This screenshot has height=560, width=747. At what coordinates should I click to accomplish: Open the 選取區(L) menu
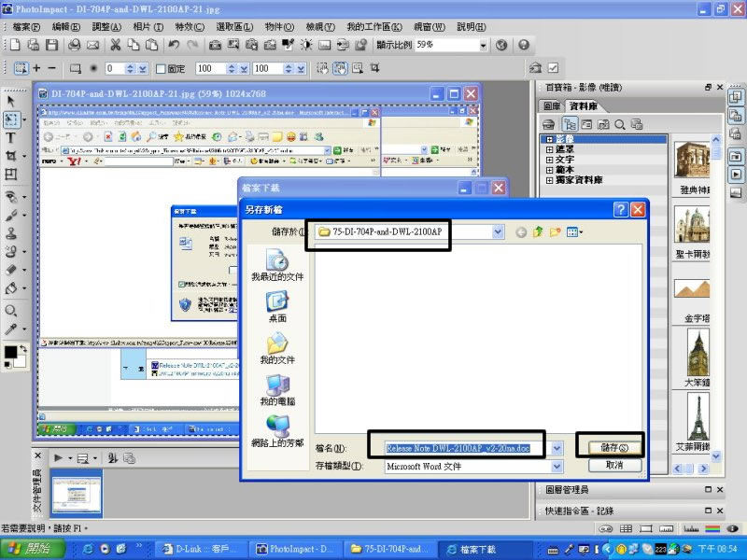point(234,27)
